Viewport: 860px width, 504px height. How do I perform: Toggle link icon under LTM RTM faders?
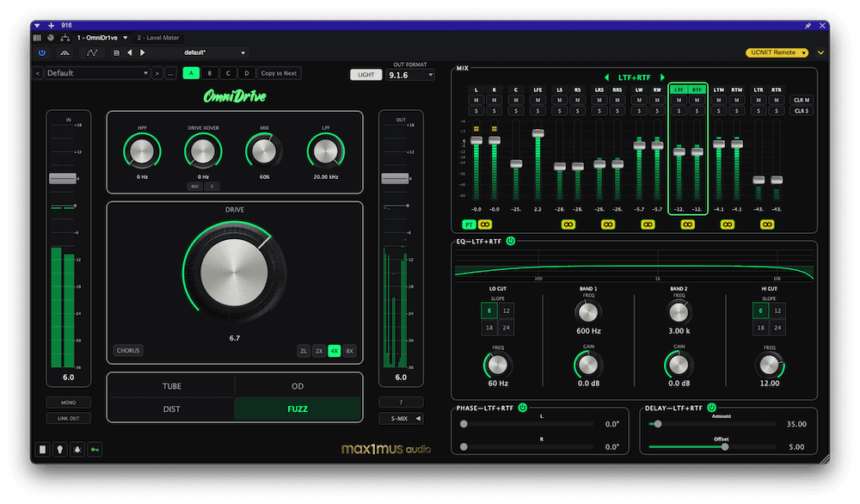(x=728, y=224)
